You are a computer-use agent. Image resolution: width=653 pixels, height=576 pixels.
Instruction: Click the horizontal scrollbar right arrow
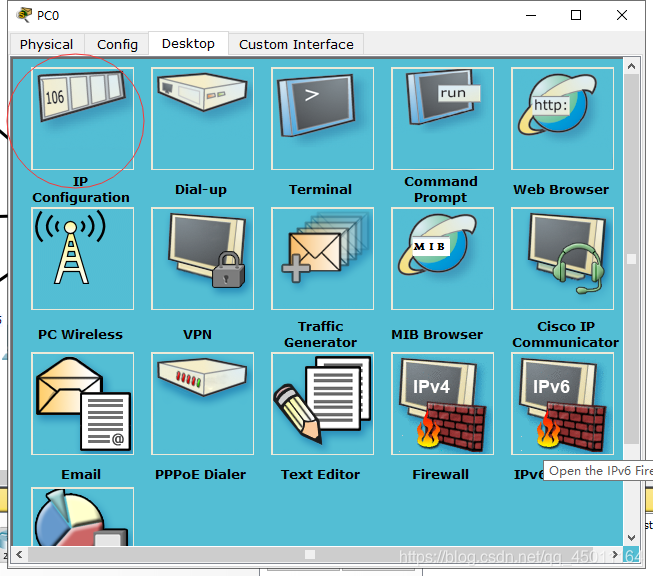coord(615,555)
